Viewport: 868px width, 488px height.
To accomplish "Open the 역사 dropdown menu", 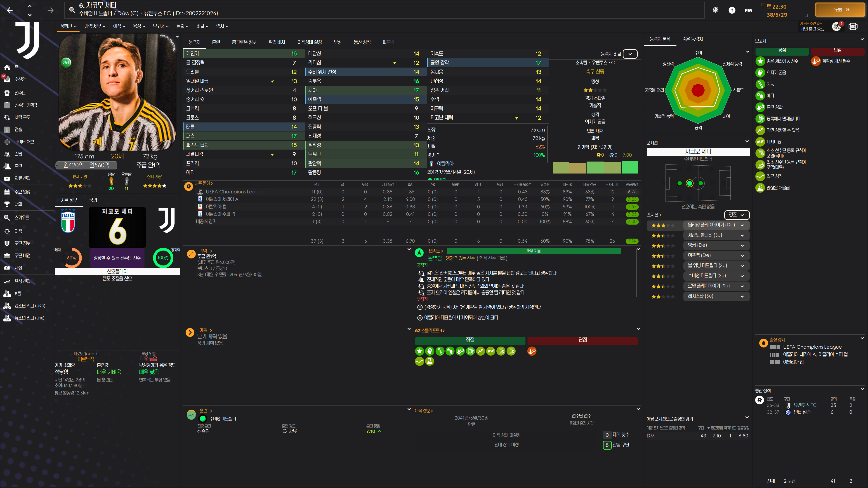I will 222,26.
